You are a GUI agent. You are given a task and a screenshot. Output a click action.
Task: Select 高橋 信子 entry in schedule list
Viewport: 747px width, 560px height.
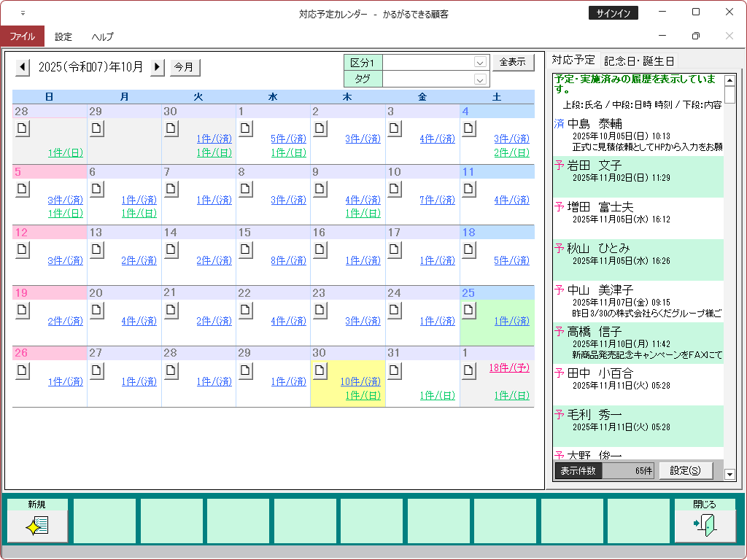point(595,332)
